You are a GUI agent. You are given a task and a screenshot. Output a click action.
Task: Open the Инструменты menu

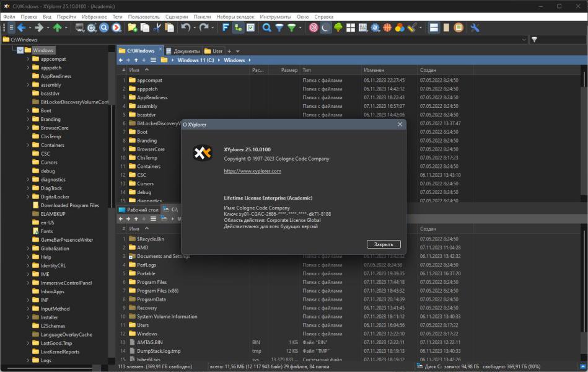coord(275,17)
